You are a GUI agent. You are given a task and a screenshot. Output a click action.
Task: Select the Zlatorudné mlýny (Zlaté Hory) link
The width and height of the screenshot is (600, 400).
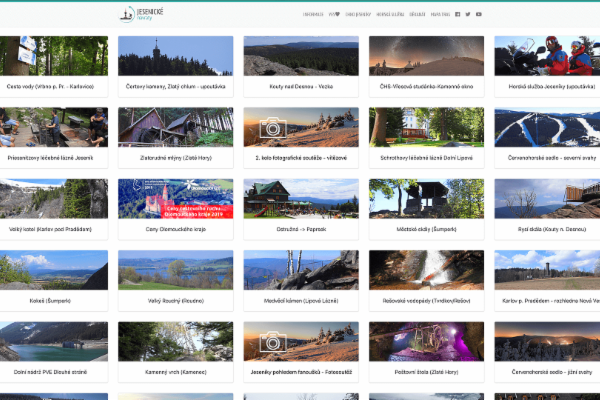[x=176, y=158]
